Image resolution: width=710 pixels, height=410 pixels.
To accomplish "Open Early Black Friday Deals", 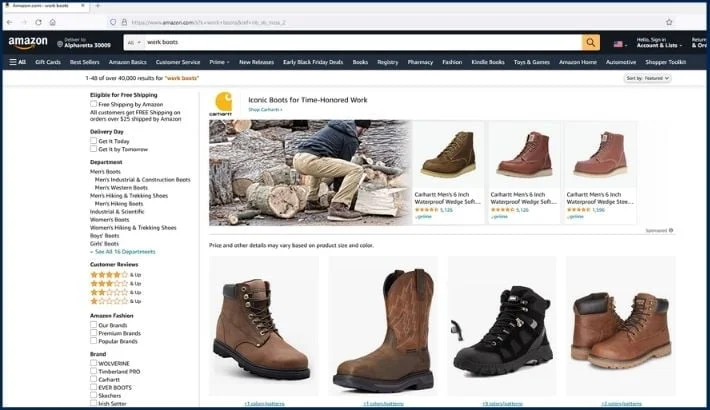I will pos(313,62).
